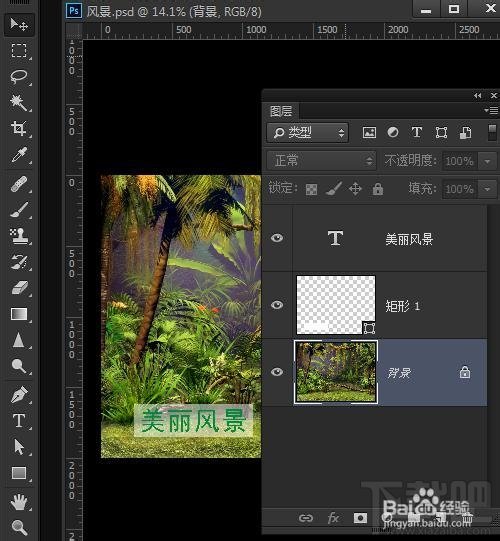Open the 不透明度 opacity slider arrow
Viewport: 500px width, 541px height.
tap(488, 161)
